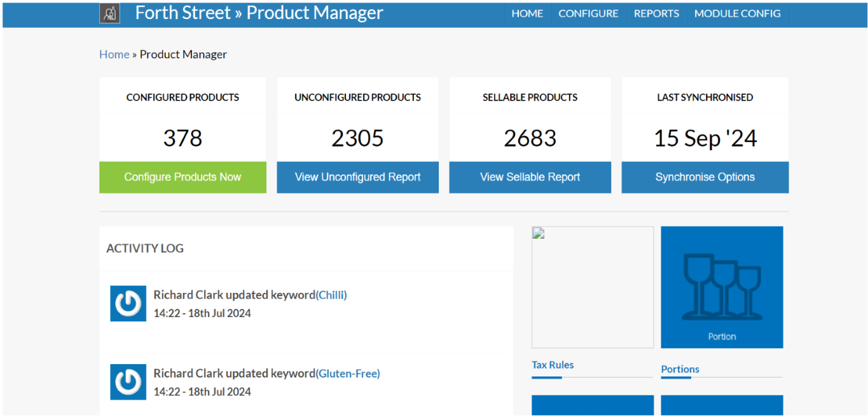Open MODULE CONFIG in the top navigation
This screenshot has height=417, width=868.
coord(737,13)
